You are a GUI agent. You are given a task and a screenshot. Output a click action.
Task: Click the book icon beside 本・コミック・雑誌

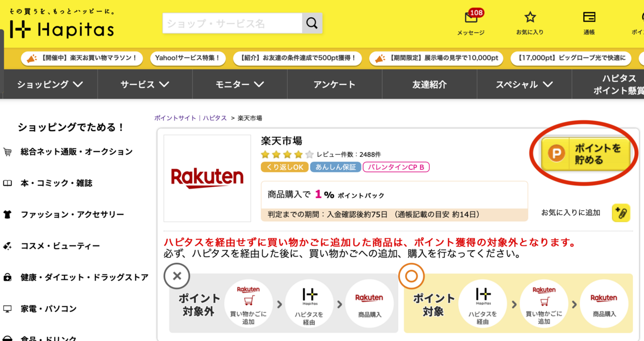click(x=8, y=183)
